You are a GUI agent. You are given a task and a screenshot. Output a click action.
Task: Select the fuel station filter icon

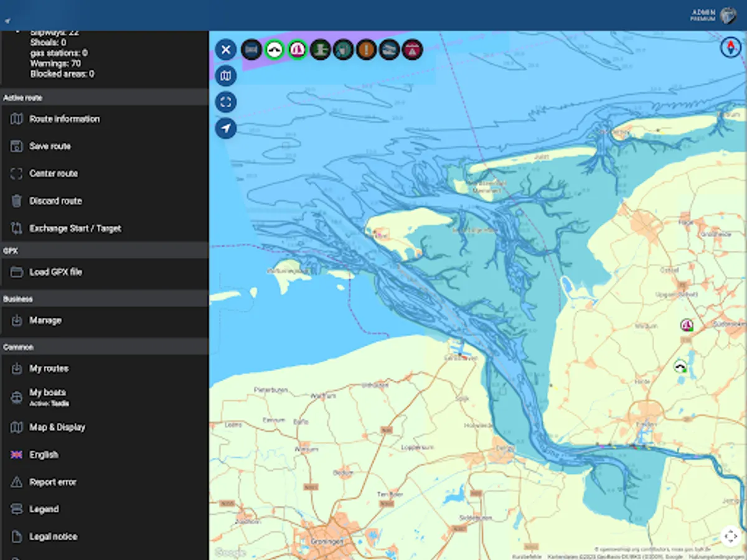[x=343, y=50]
